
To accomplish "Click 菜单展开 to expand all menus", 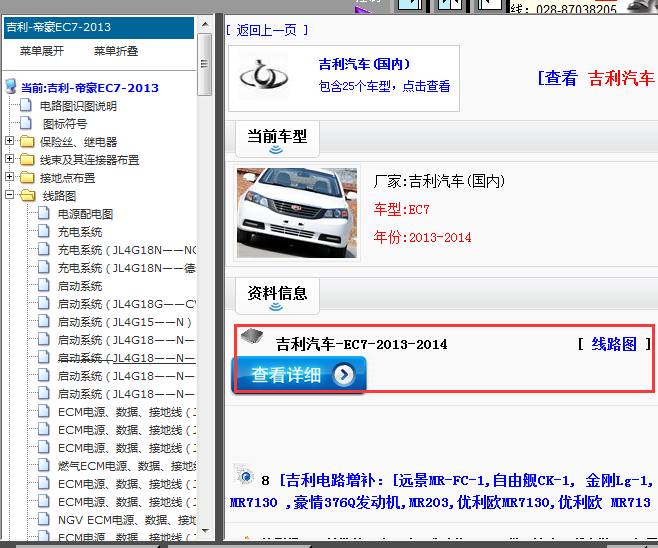I will pyautogui.click(x=42, y=51).
